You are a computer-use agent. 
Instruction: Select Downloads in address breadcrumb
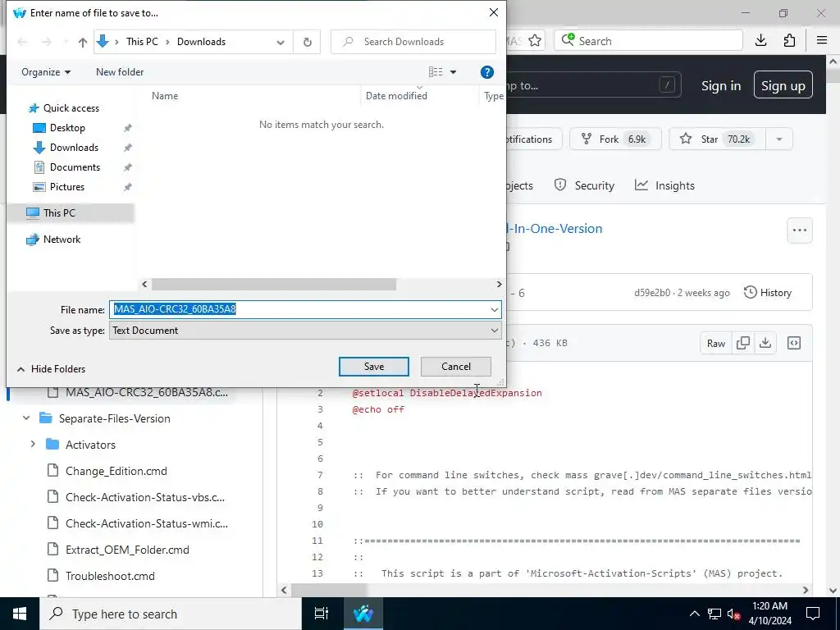(202, 42)
